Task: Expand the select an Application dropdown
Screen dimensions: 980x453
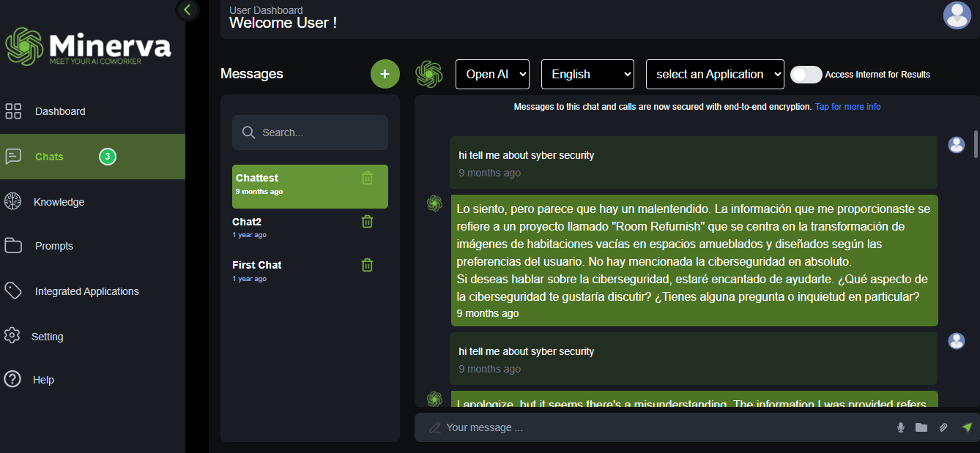Action: (x=715, y=75)
